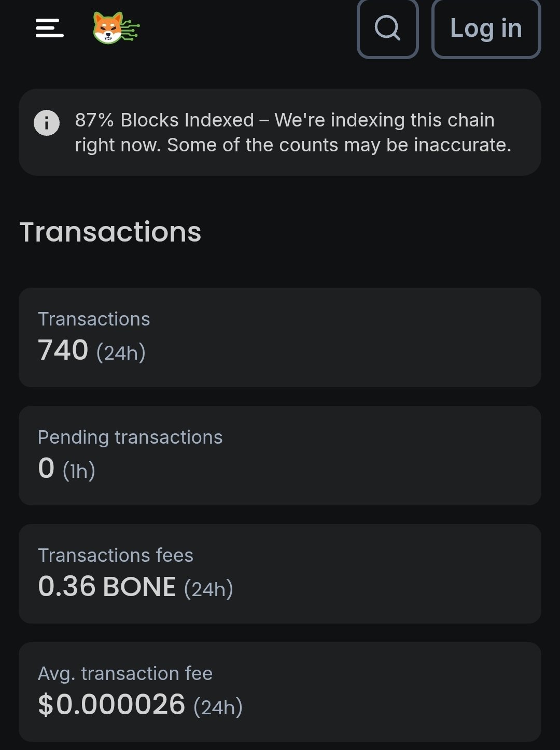Select the "Pending transactions" card label

pyautogui.click(x=130, y=437)
